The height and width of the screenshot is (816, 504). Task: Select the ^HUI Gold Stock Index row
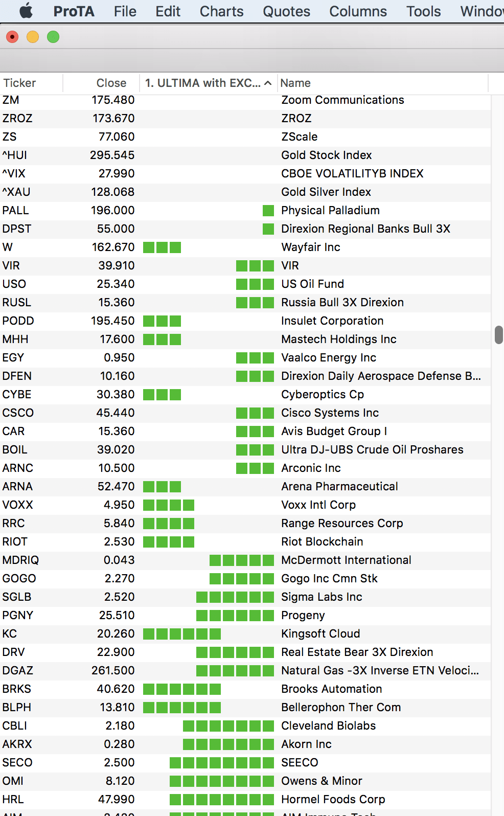coord(245,155)
